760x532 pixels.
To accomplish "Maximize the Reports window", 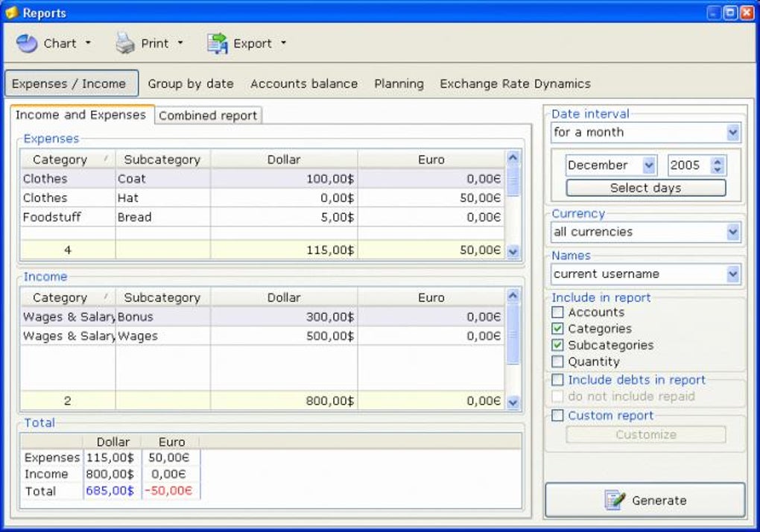I will point(730,12).
